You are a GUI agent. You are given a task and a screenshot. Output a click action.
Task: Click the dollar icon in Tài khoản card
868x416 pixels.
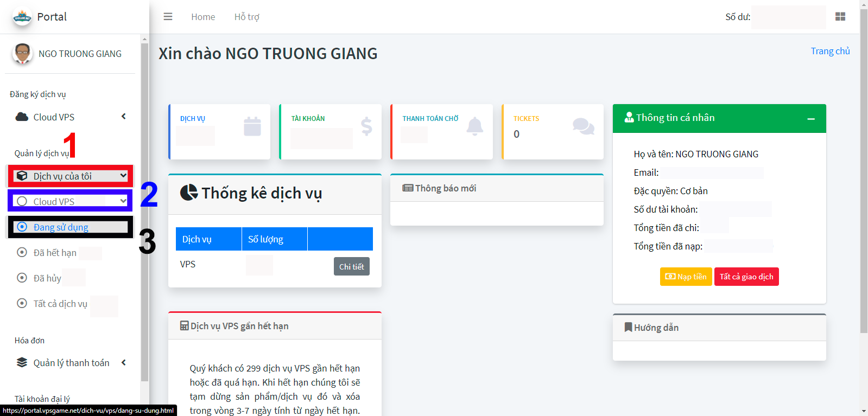point(366,126)
